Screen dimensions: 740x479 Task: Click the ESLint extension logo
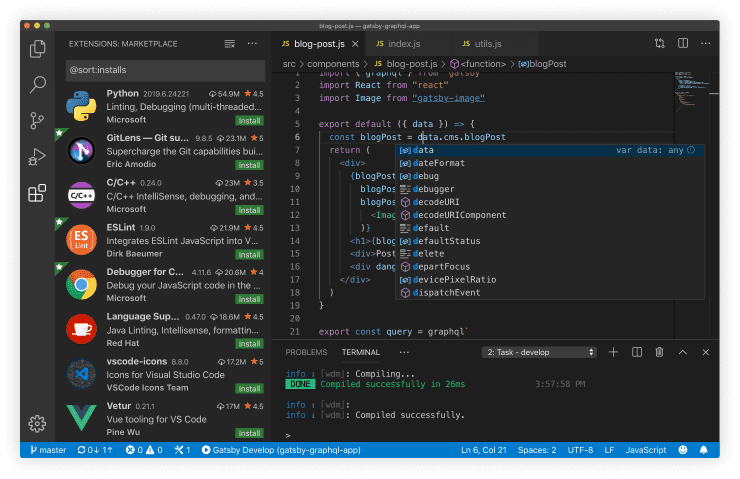point(81,240)
